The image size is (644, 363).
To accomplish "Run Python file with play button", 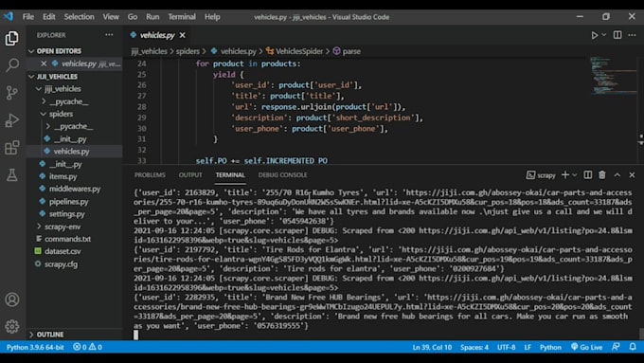I will pyautogui.click(x=595, y=35).
